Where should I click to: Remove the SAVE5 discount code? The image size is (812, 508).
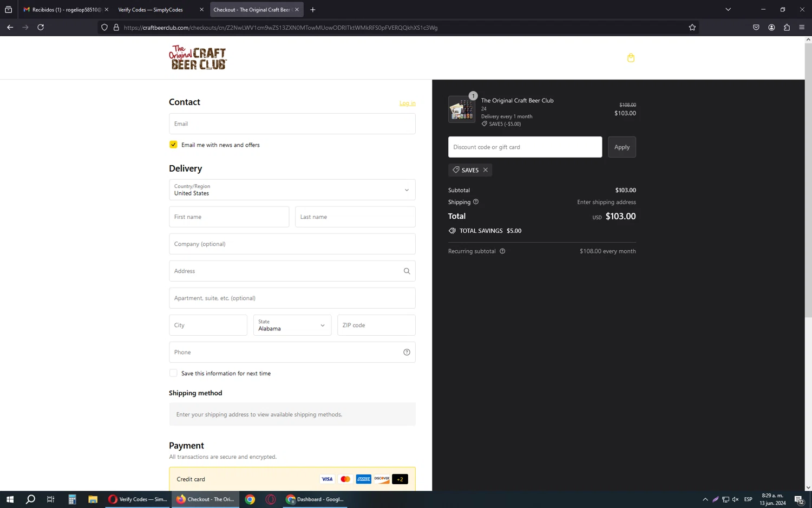(x=486, y=170)
